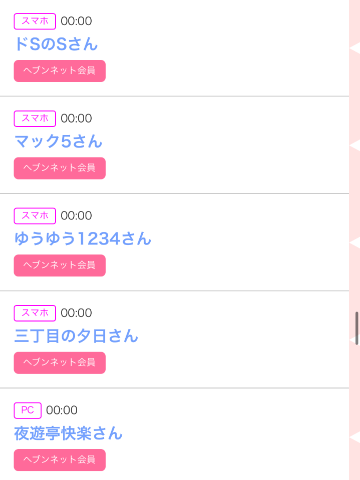The height and width of the screenshot is (480, 360).
Task: Click ヘブンネット会員 button under ゆうゆう1234さん
Action: (60, 265)
